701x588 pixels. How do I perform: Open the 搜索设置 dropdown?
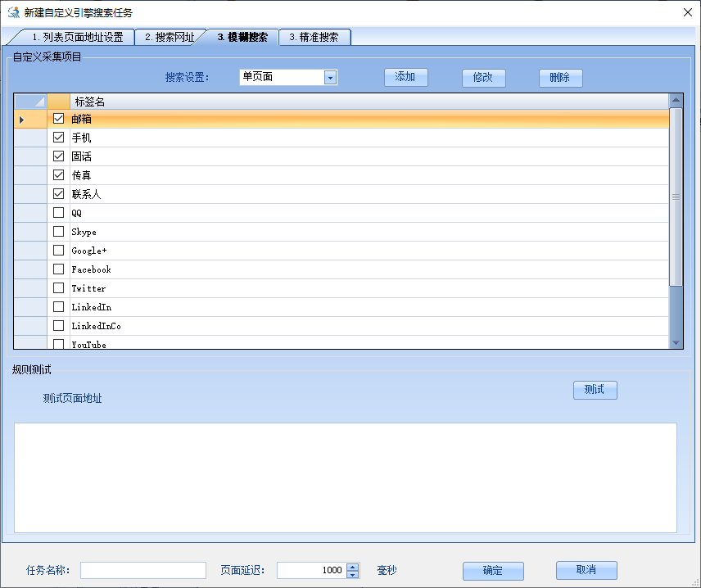(330, 78)
